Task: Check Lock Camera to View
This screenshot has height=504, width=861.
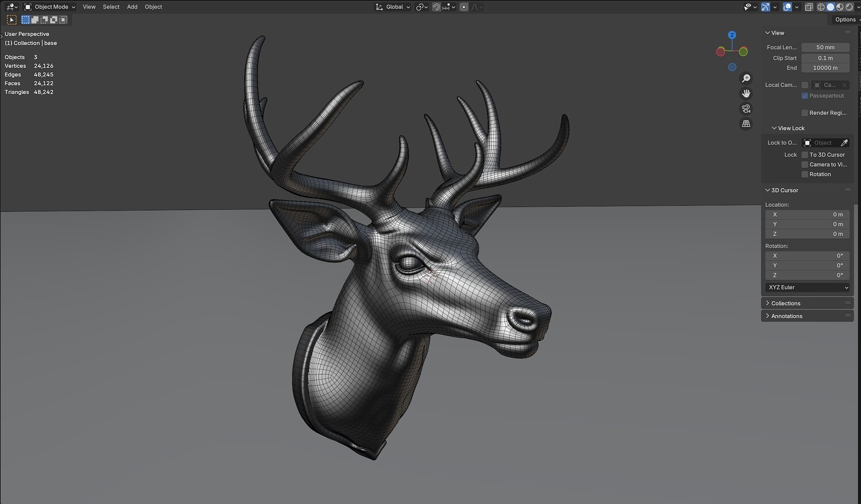Action: (x=805, y=165)
